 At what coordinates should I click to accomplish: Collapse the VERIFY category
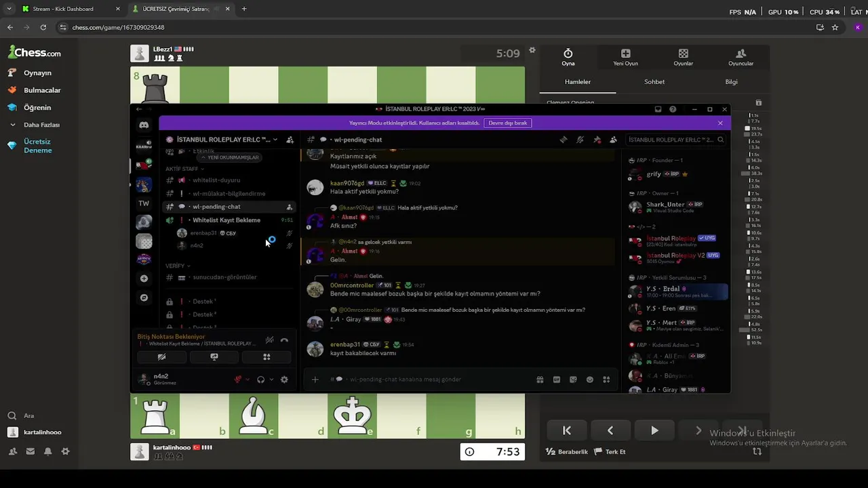tap(178, 266)
